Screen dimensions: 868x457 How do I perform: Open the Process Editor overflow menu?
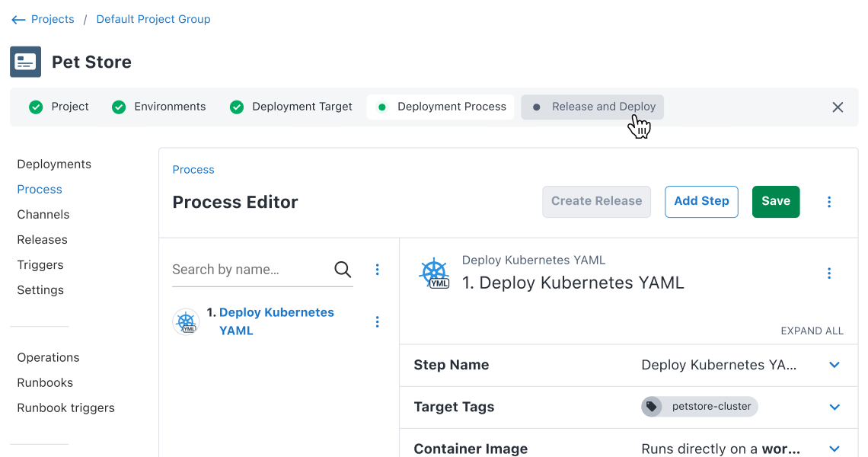829,202
